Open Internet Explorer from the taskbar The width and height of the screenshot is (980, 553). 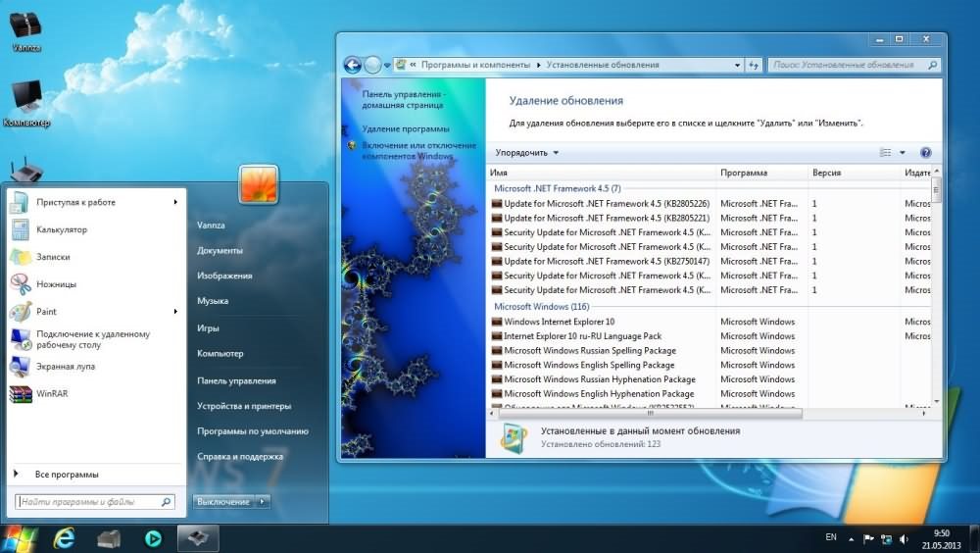65,538
